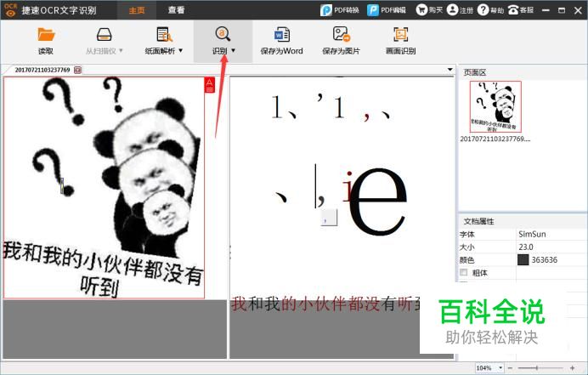Viewport: 588px width, 375px height.
Task: Open the PDF转换 tool
Action: (340, 10)
